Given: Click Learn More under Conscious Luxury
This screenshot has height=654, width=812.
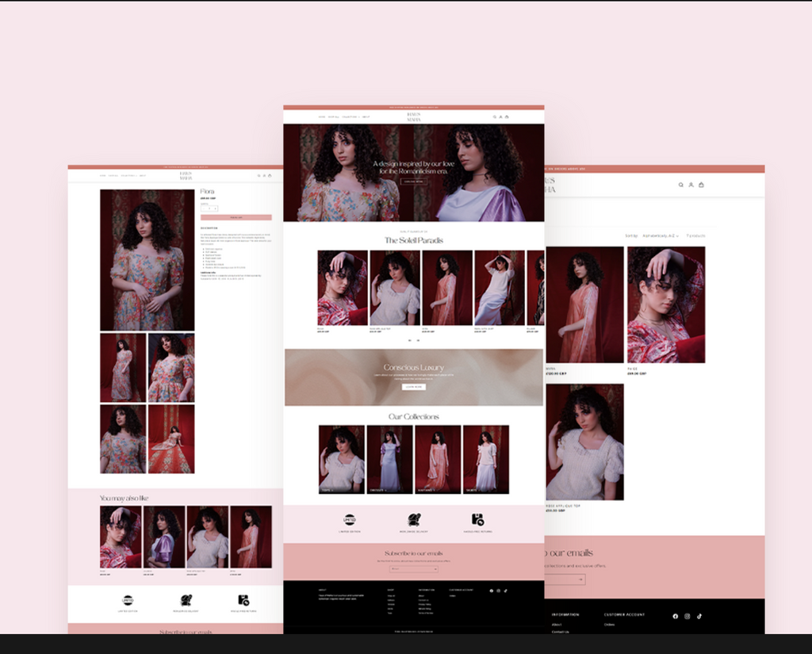Looking at the screenshot, I should (x=414, y=387).
